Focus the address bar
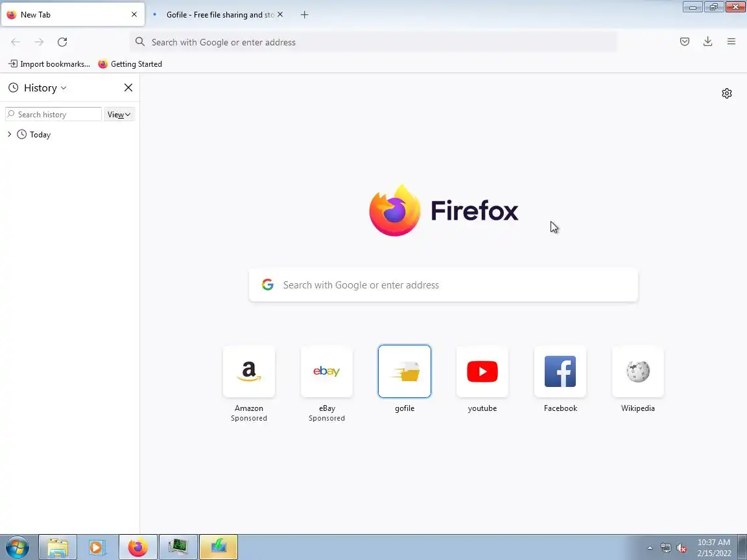This screenshot has width=747, height=560. [373, 42]
